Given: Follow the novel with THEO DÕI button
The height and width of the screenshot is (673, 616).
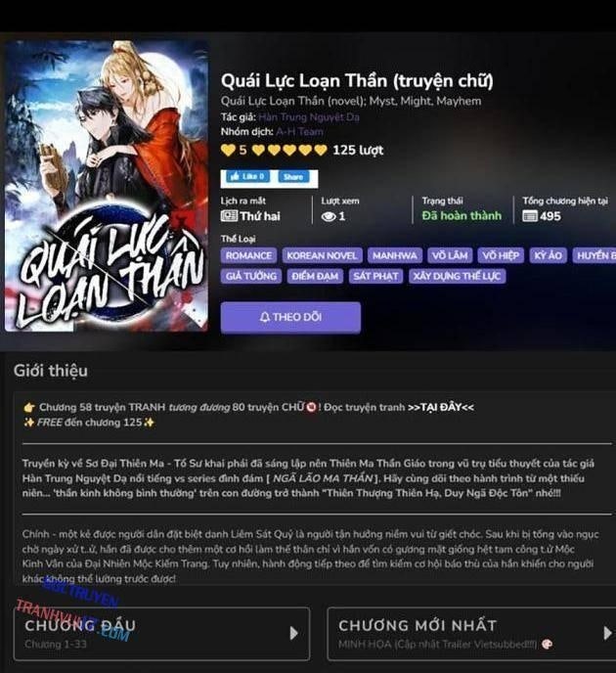Looking at the screenshot, I should pyautogui.click(x=290, y=317).
